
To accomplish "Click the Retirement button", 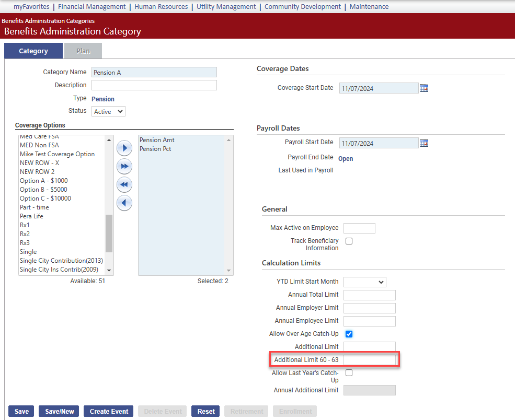I will (246, 412).
